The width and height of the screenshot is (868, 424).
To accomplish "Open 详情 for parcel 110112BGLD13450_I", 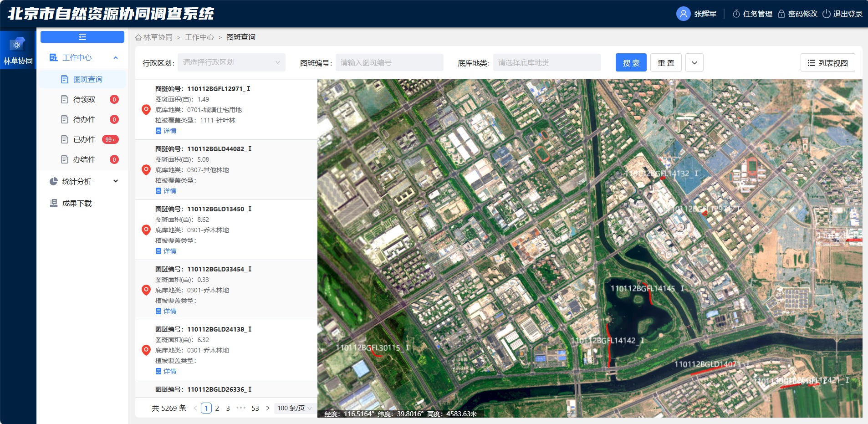I will click(166, 251).
